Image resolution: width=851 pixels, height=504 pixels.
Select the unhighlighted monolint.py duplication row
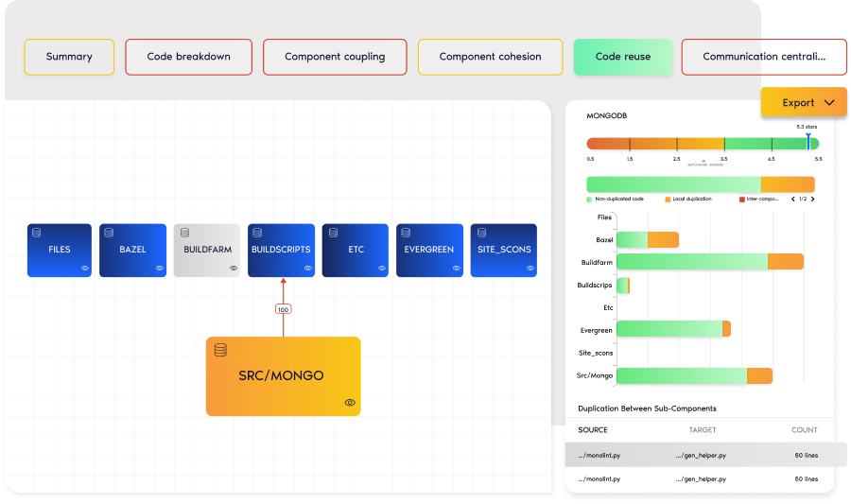tap(700, 479)
